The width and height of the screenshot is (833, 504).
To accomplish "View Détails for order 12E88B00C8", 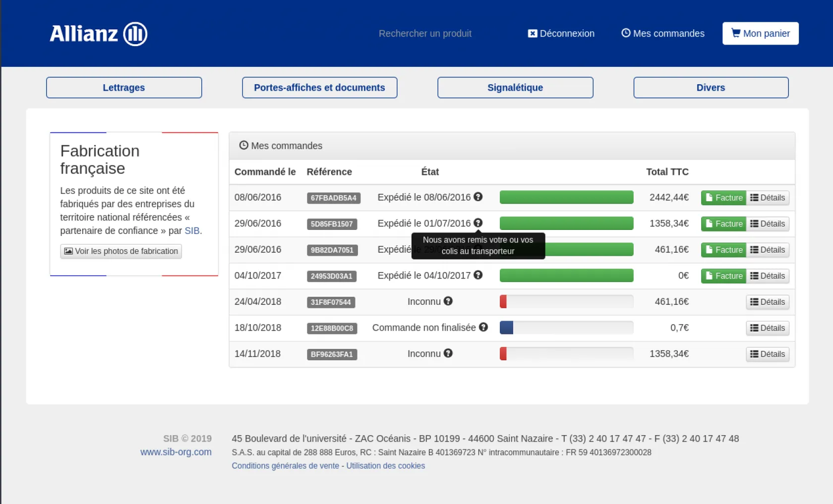I will pyautogui.click(x=767, y=328).
